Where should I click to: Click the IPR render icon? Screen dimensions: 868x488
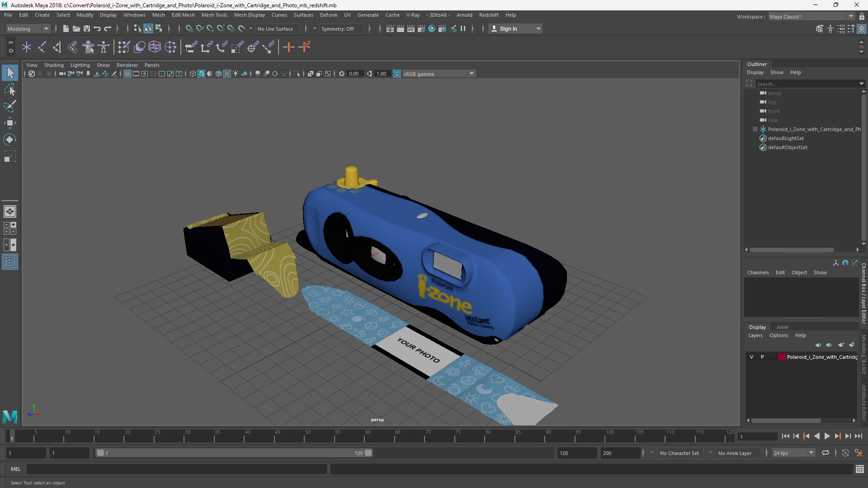(411, 28)
